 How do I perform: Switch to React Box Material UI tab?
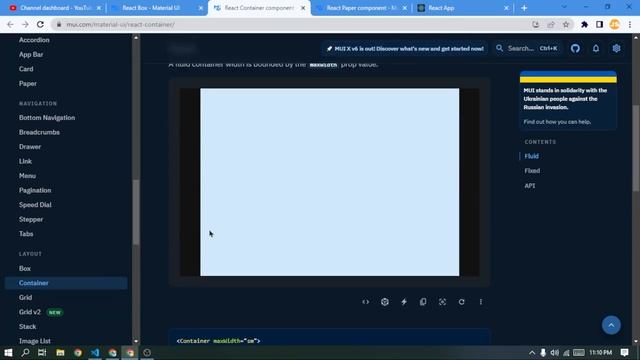[x=157, y=8]
